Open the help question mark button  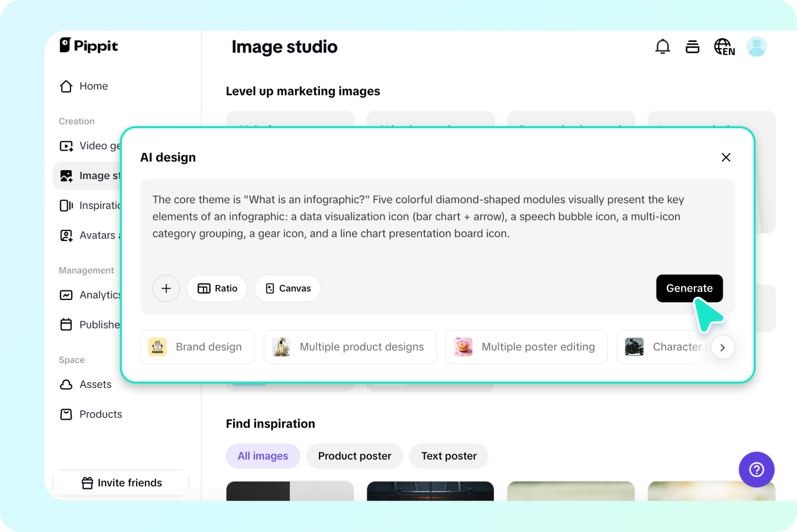[x=756, y=469]
